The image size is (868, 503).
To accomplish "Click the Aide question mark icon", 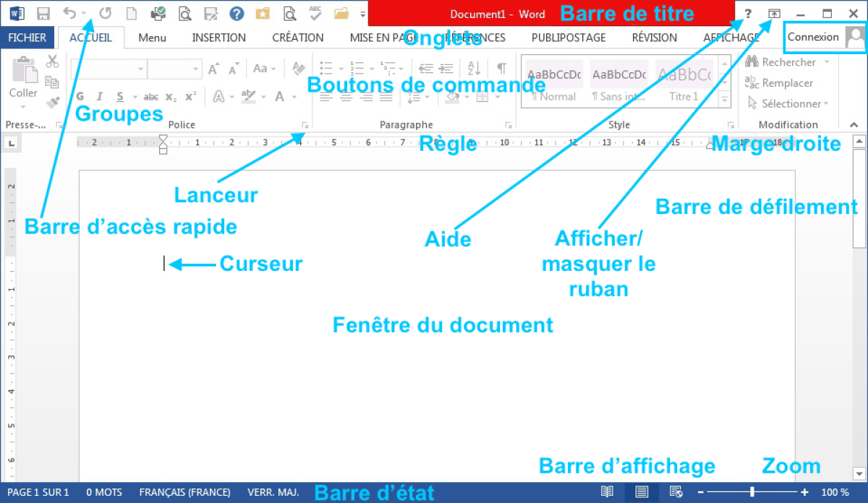I will coord(747,12).
